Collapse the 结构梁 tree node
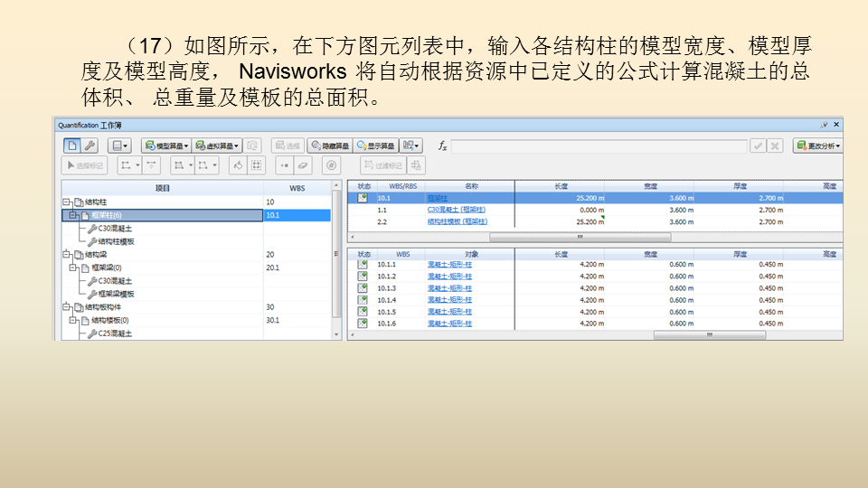The width and height of the screenshot is (868, 488). pyautogui.click(x=66, y=255)
